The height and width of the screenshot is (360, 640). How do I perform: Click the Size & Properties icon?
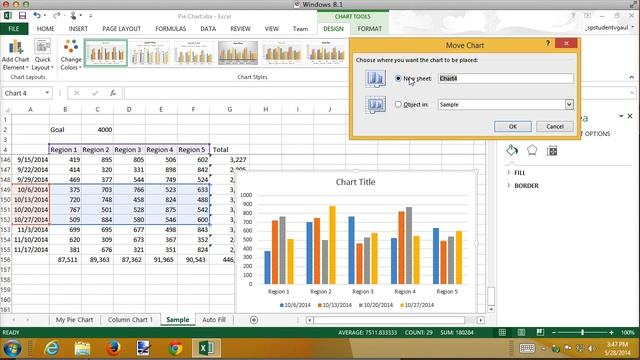pyautogui.click(x=552, y=151)
